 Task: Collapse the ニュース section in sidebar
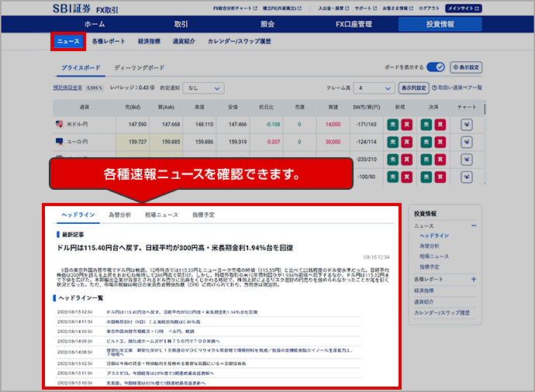click(474, 225)
